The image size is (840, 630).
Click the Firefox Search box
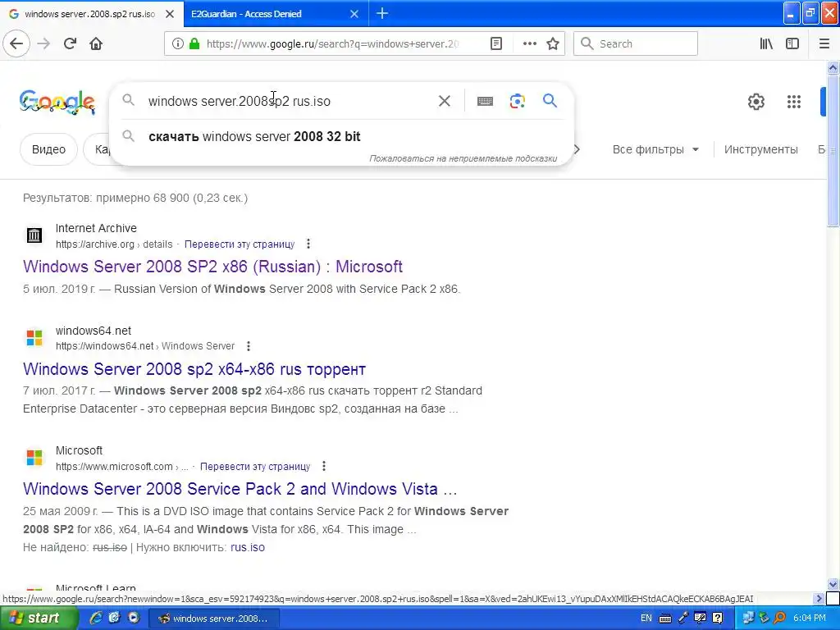[636, 43]
